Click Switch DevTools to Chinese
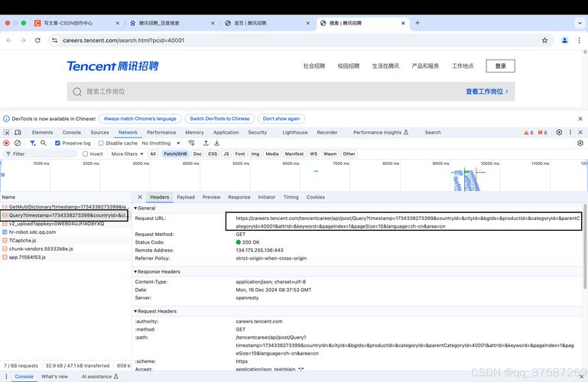588x382 pixels. coord(219,118)
